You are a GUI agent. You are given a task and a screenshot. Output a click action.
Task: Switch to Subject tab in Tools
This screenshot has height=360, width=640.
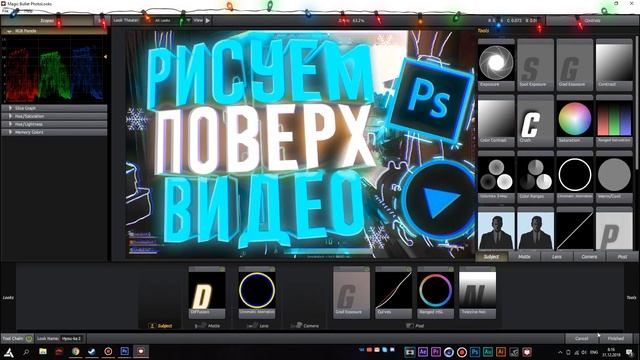pyautogui.click(x=491, y=257)
